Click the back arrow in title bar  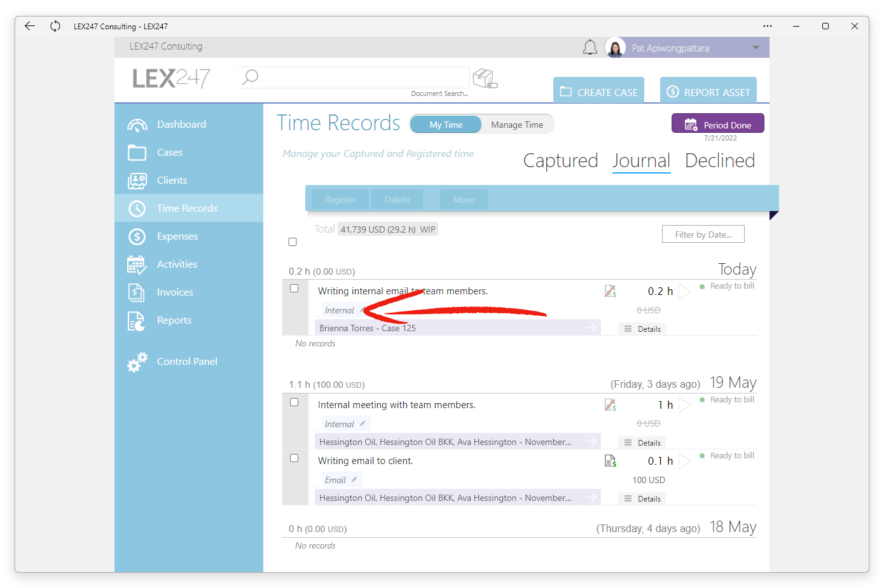point(30,26)
